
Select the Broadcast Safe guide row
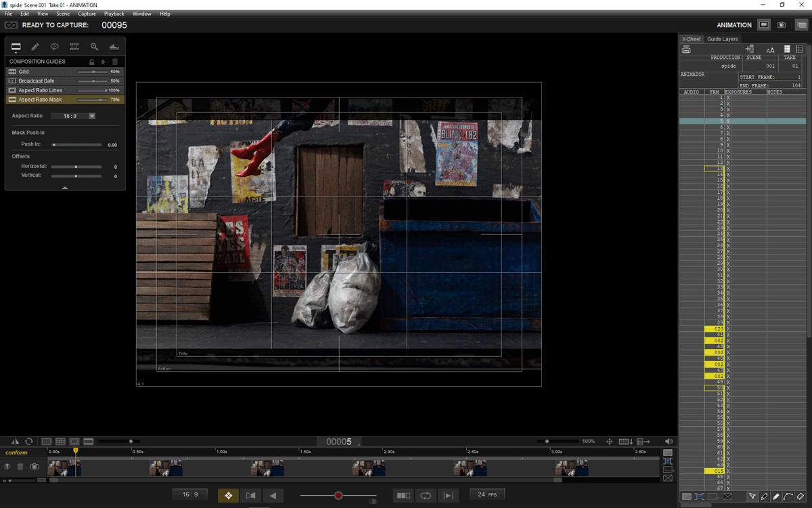(64, 81)
